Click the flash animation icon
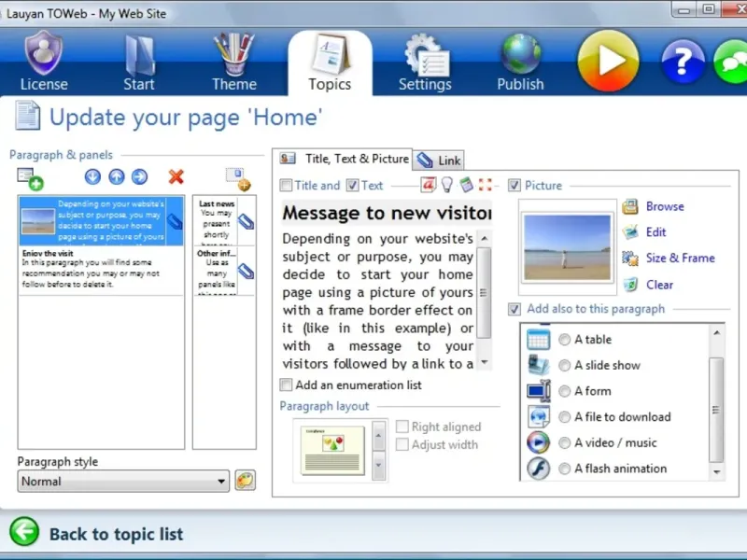747x560 pixels. (x=539, y=469)
